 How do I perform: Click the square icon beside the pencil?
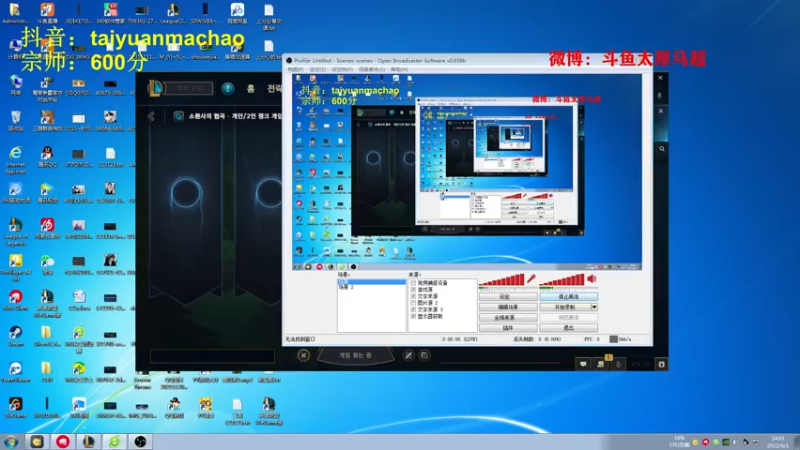[424, 356]
